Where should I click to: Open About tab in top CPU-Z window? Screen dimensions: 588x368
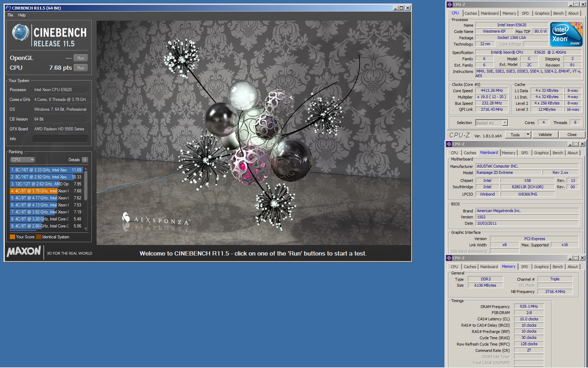[x=573, y=13]
